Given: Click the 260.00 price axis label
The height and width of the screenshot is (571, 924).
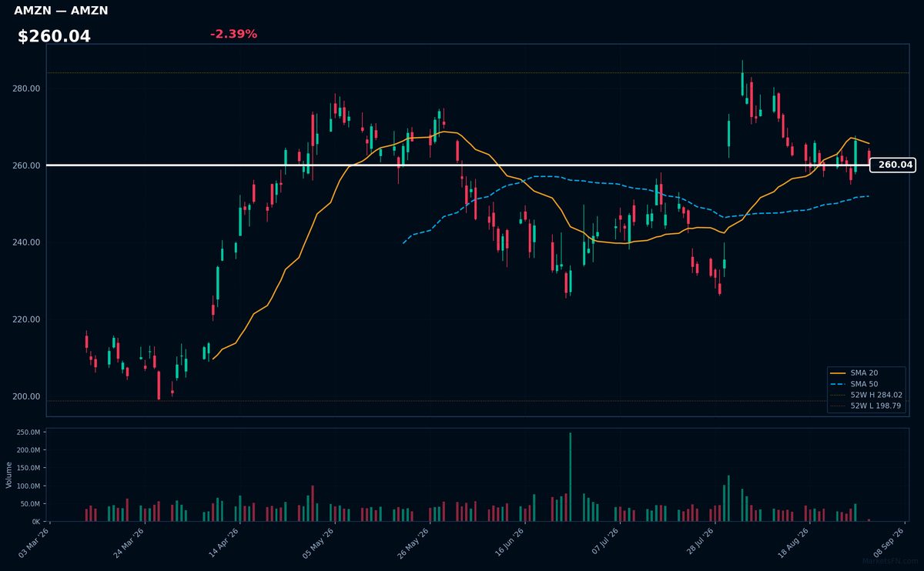Looking at the screenshot, I should [x=28, y=165].
